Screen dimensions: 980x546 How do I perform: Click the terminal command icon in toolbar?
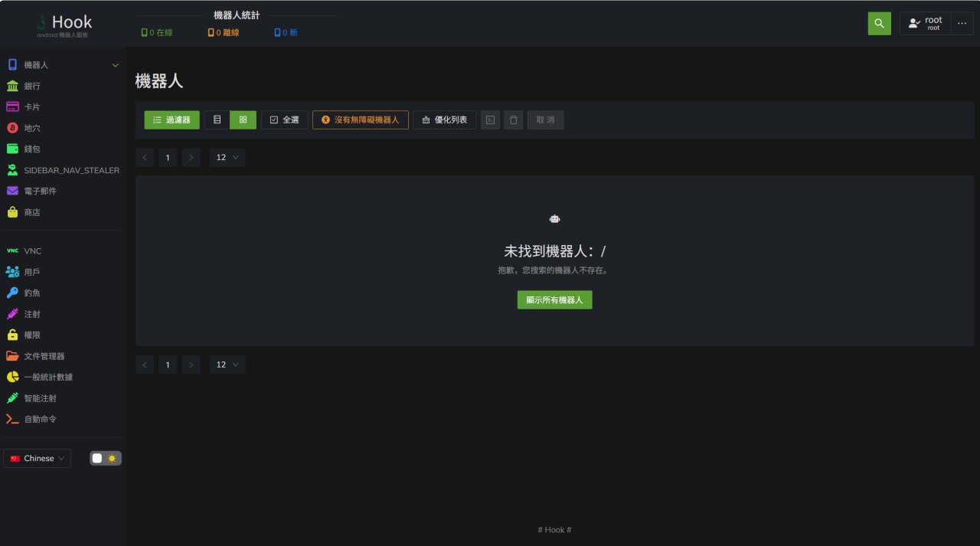pos(490,120)
